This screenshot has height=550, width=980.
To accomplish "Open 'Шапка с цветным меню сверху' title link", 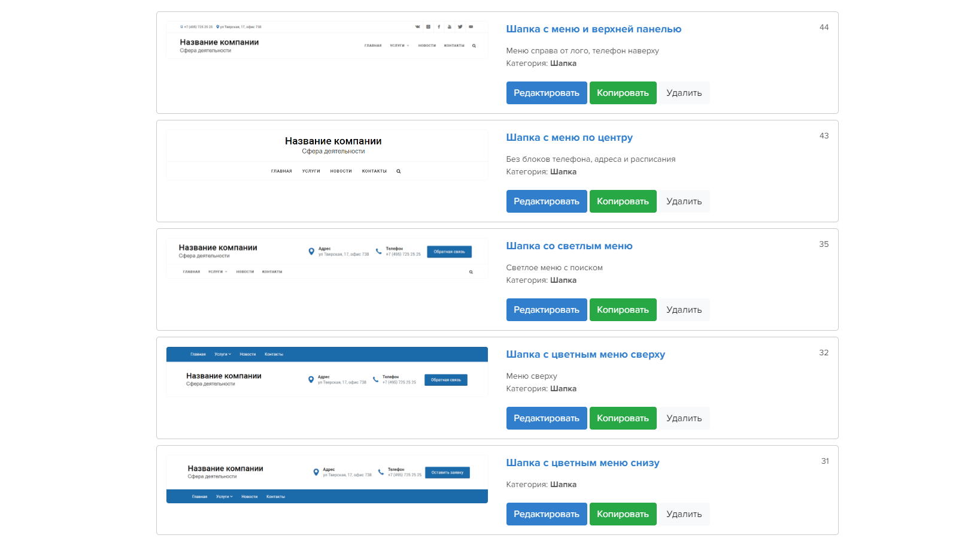I will [585, 354].
